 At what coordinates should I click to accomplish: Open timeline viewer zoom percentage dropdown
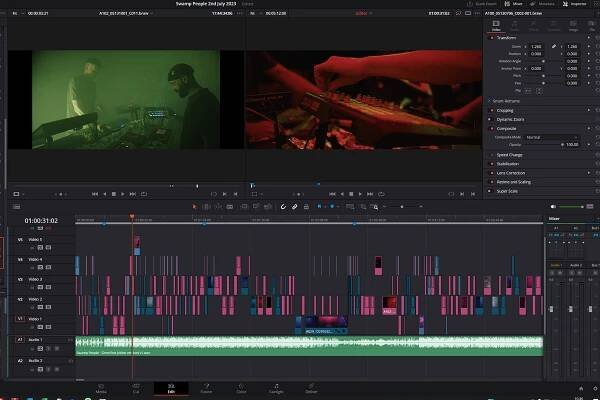pos(255,13)
